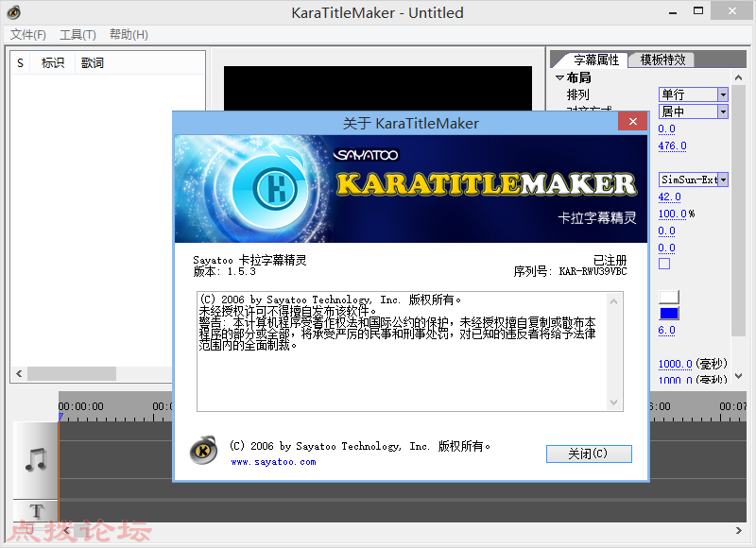Screen dimensions: 756x548
Task: Click the properties panel vertical scrollbar thumb
Action: 738,211
